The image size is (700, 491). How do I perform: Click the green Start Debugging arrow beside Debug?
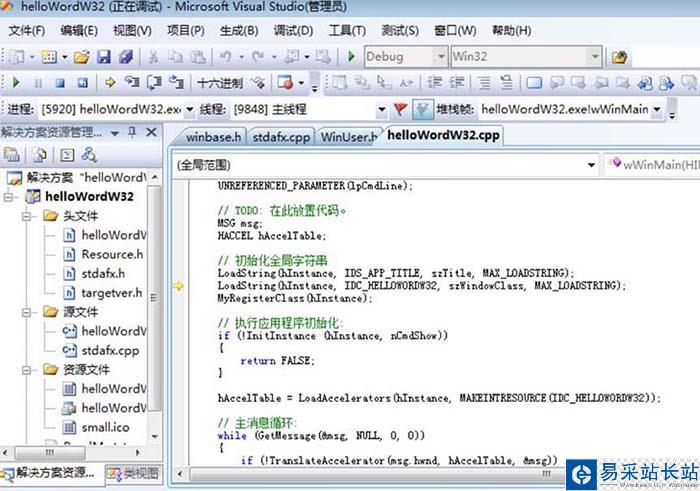tap(352, 57)
